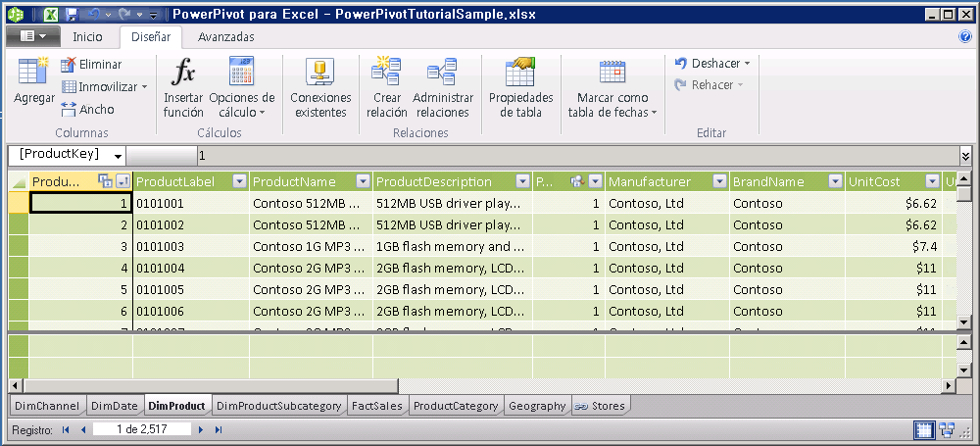Click Crear relación icon
Viewport: 980px width, 446px height.
(386, 73)
